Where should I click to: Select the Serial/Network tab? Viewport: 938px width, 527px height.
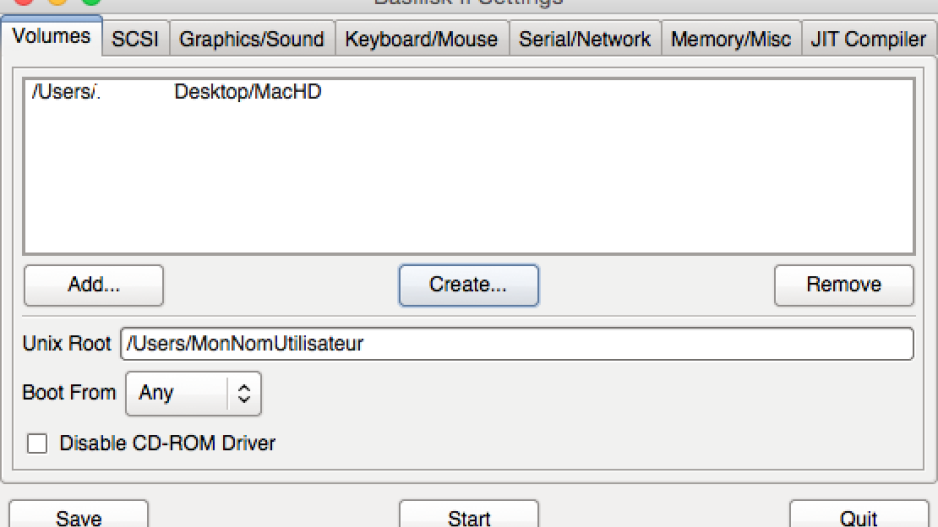[x=585, y=39]
